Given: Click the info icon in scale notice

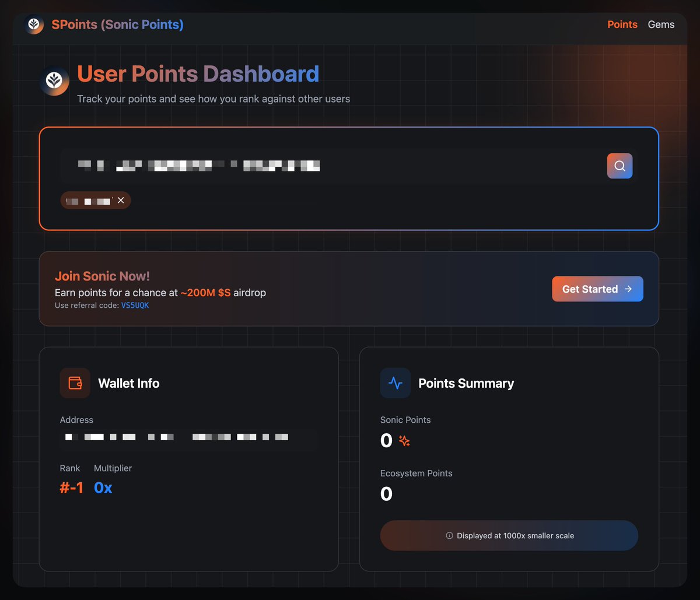Looking at the screenshot, I should click(449, 535).
